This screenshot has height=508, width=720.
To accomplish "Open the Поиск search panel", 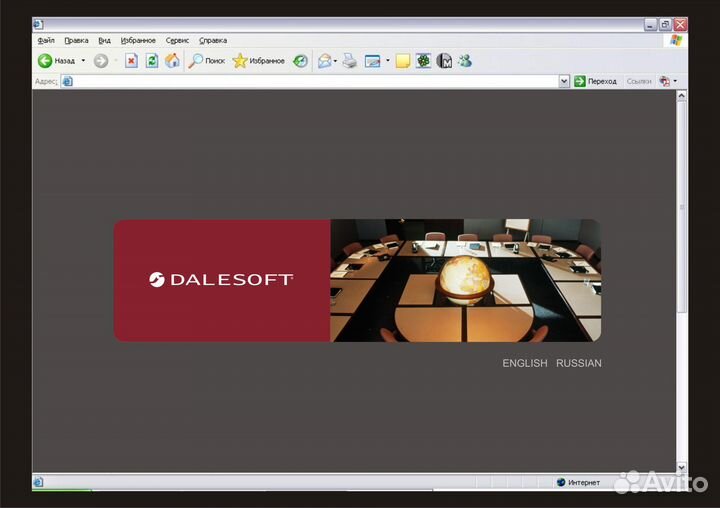I will [207, 61].
